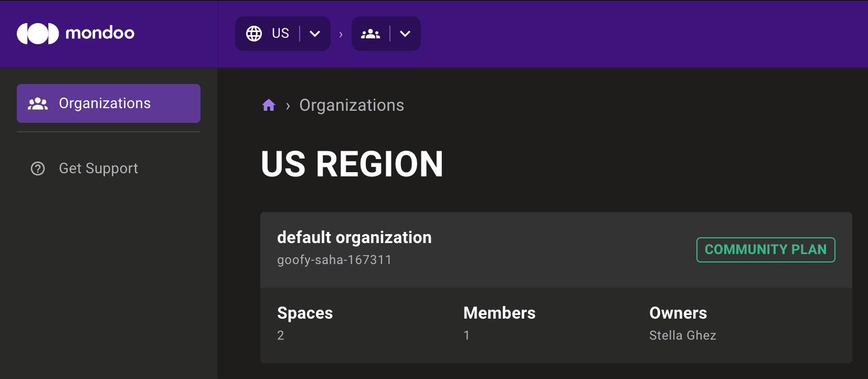
Task: Click the Get Support question mark icon
Action: coord(38,169)
